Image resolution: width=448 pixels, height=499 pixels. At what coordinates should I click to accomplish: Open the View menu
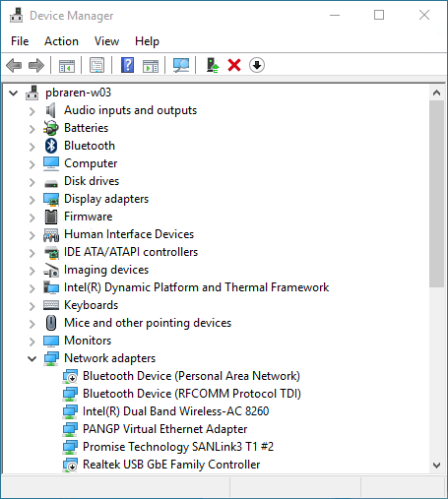pyautogui.click(x=106, y=41)
